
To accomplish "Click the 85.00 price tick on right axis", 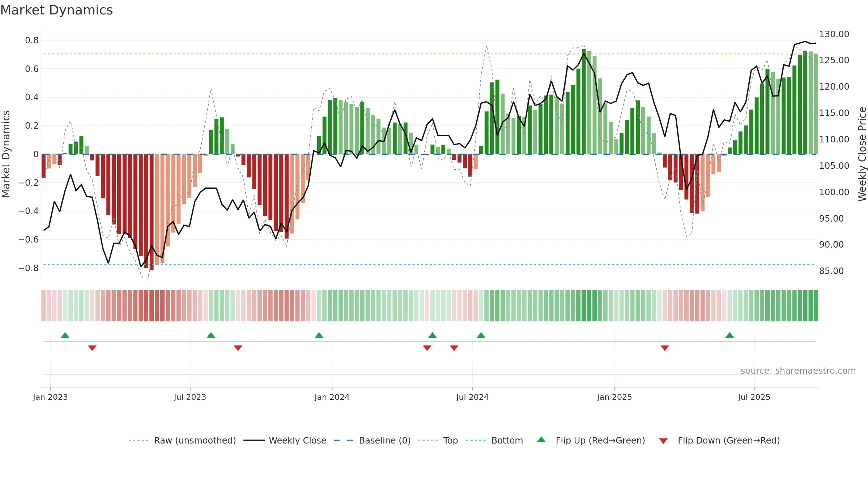I will (x=831, y=271).
